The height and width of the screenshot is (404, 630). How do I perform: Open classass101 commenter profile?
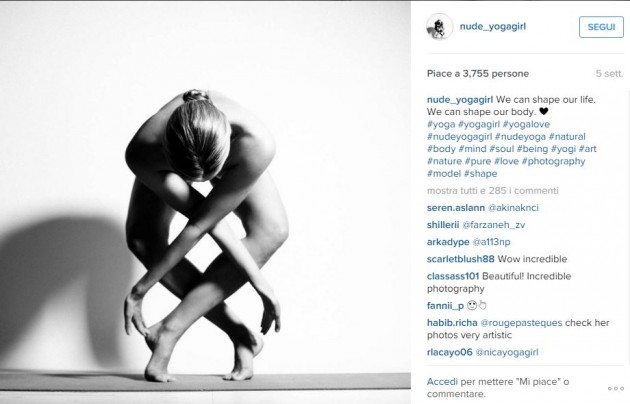tap(453, 276)
